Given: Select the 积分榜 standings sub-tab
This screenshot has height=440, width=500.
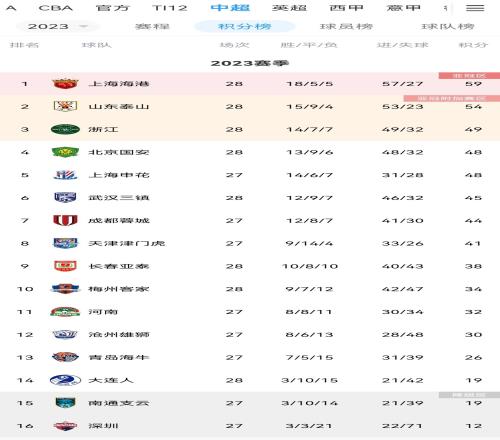Looking at the screenshot, I should [245, 26].
